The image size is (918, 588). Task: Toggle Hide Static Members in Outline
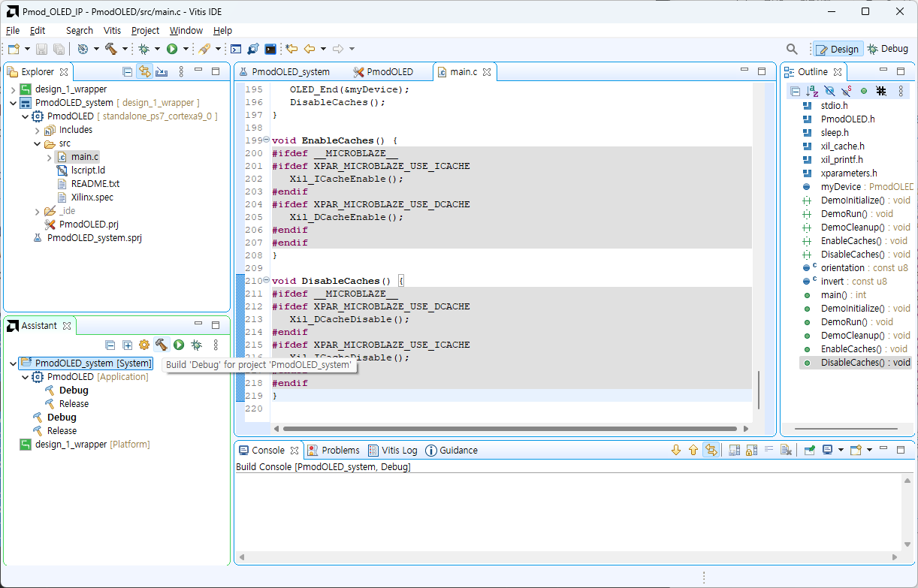click(x=847, y=91)
